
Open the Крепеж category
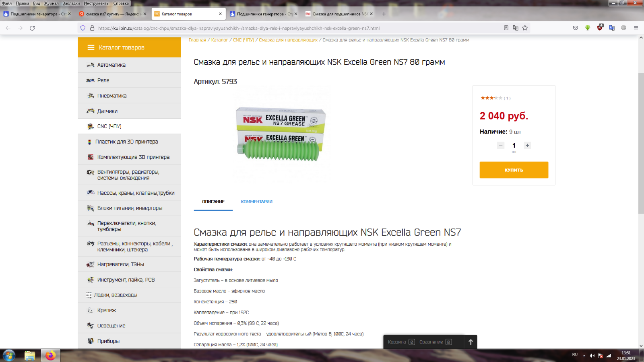[x=129, y=310]
